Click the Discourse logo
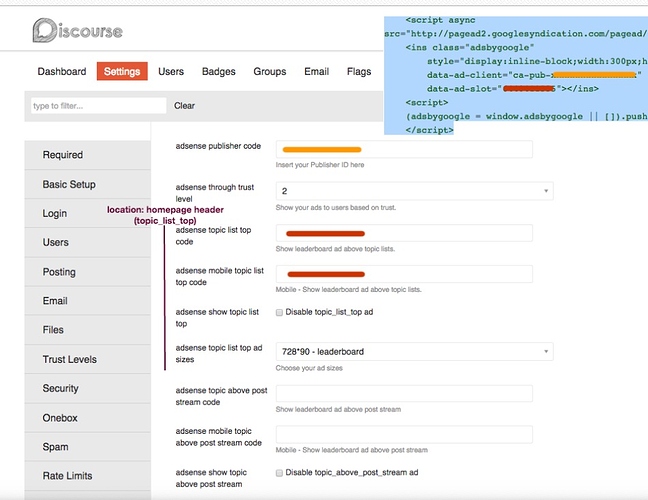The image size is (648, 500). (x=78, y=31)
